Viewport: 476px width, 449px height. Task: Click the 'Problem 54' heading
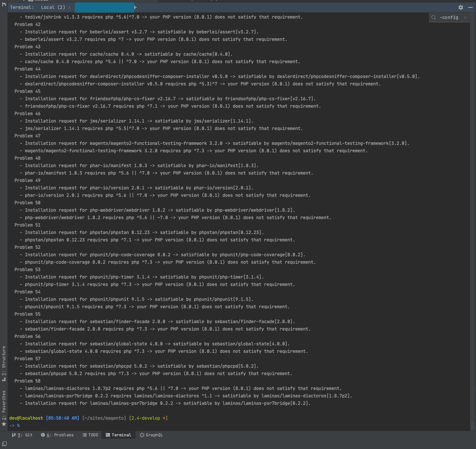[x=27, y=292]
